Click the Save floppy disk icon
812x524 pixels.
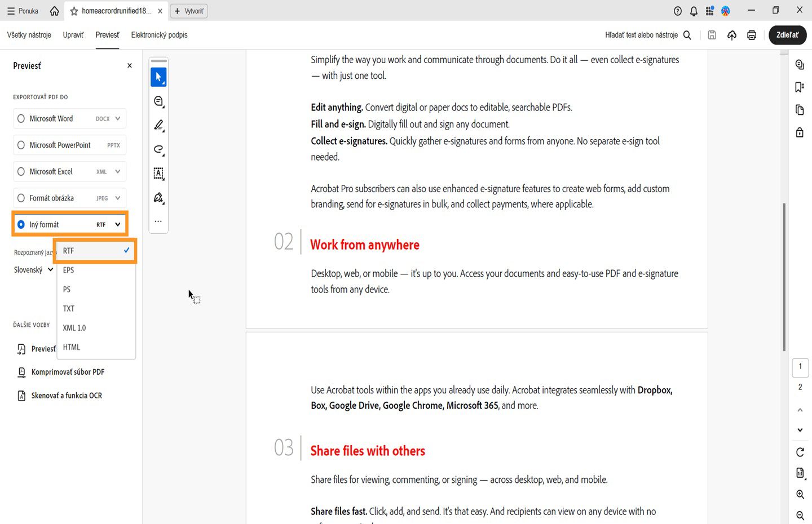[x=712, y=35]
